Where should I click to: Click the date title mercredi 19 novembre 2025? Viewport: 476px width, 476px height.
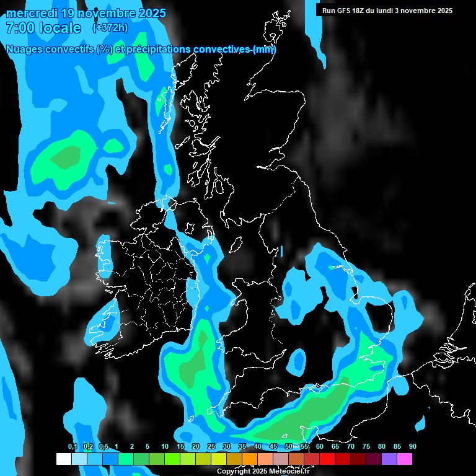pyautogui.click(x=86, y=13)
